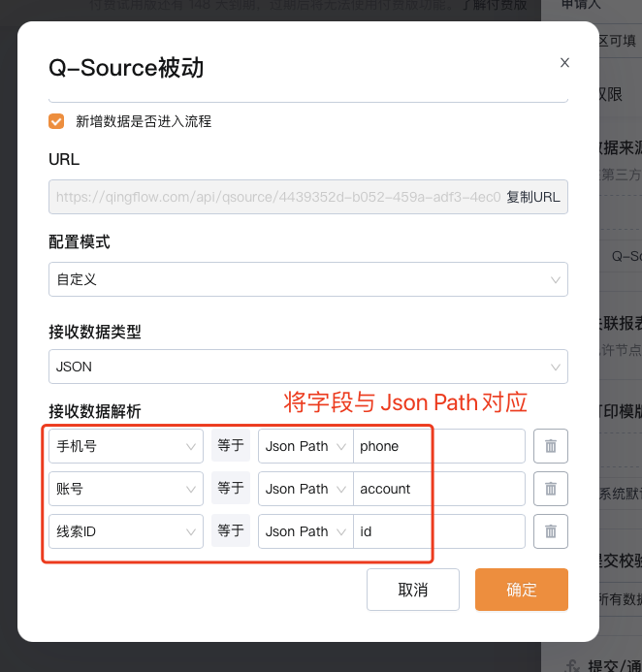Close the Q-Source被动 dialog
The width and height of the screenshot is (642, 672).
pos(564,63)
